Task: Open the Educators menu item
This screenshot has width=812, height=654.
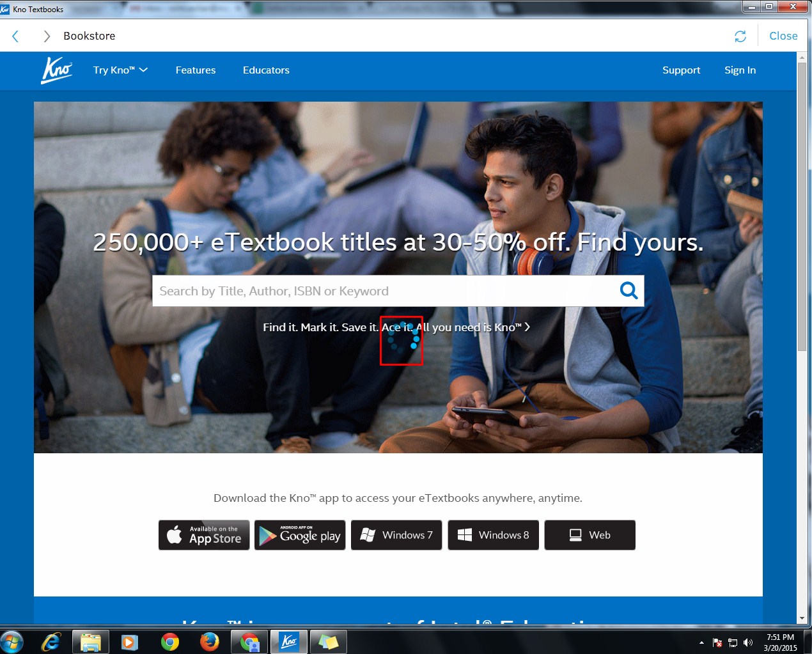Action: pyautogui.click(x=266, y=70)
